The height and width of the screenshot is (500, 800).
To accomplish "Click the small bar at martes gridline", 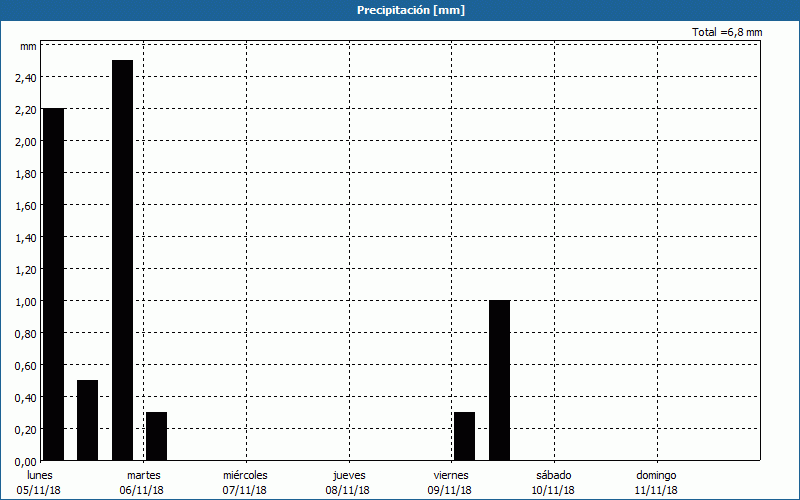I will pyautogui.click(x=157, y=436).
